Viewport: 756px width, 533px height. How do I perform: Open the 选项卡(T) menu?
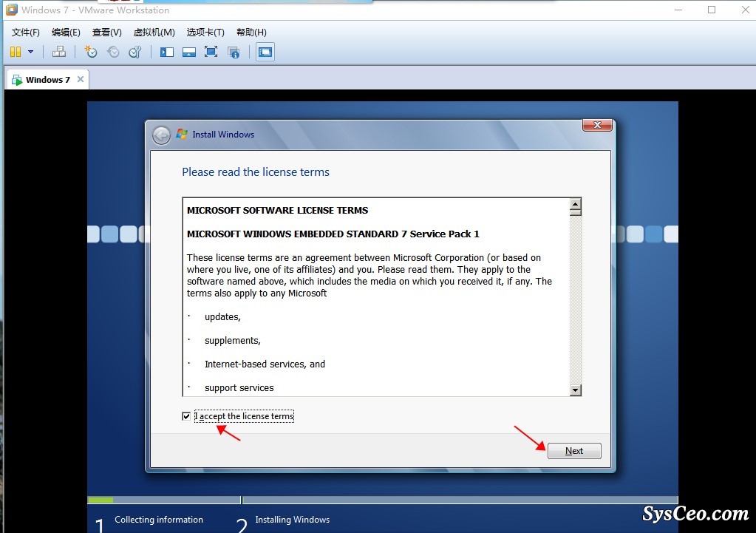tap(205, 33)
